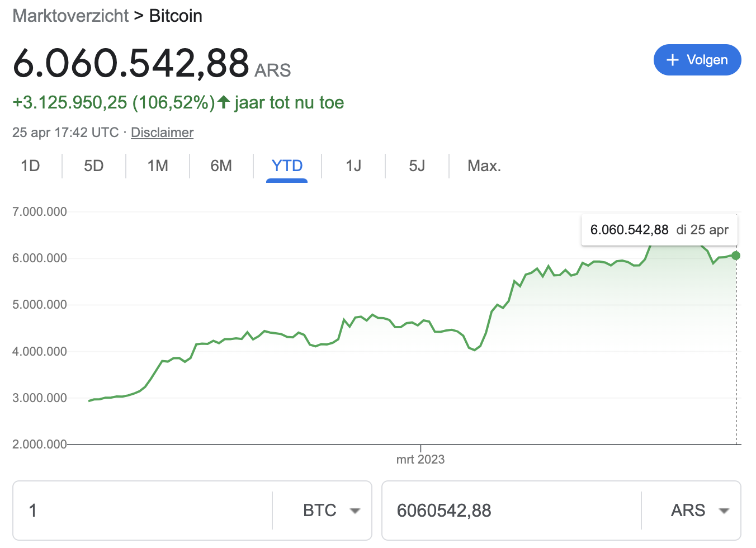Switch to the 1D time range
The height and width of the screenshot is (548, 756).
point(31,166)
